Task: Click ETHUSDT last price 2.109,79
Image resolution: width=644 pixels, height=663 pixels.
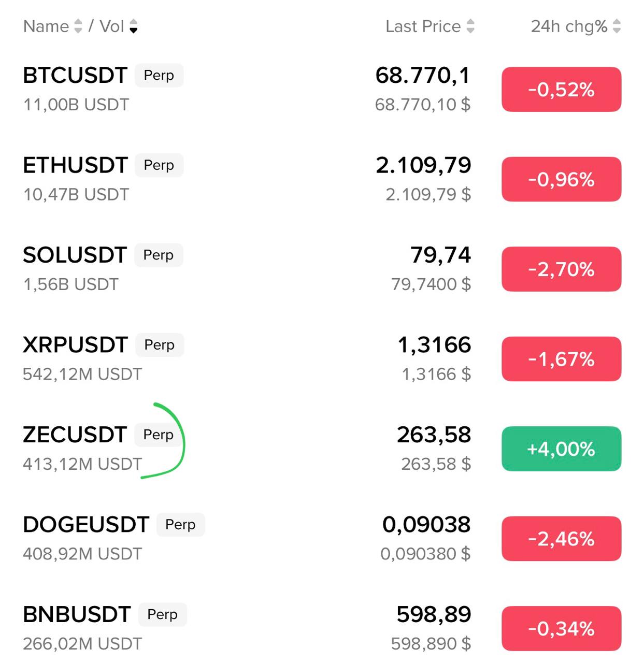Action: (x=423, y=165)
